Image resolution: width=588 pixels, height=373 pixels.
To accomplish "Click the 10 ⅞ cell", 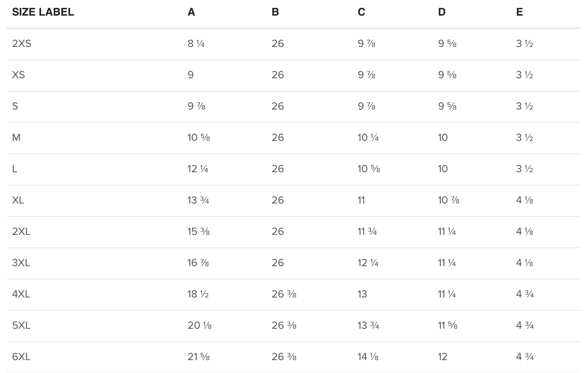I will [448, 200].
